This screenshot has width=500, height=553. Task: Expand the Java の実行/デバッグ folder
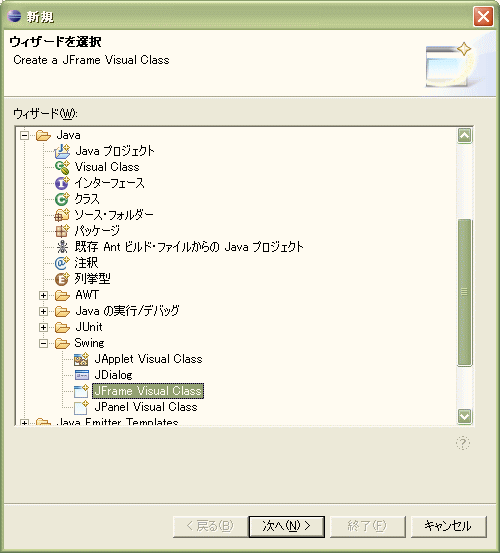click(43, 311)
